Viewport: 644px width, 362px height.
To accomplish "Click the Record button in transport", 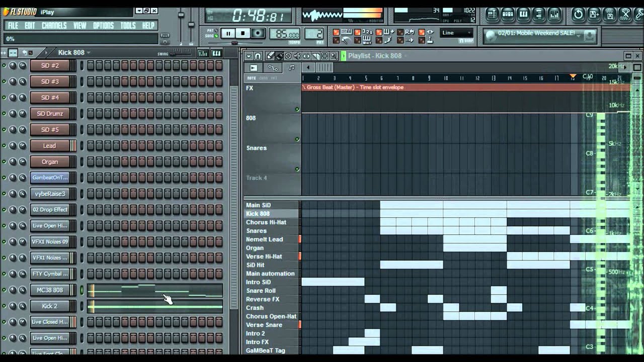I will (x=258, y=33).
